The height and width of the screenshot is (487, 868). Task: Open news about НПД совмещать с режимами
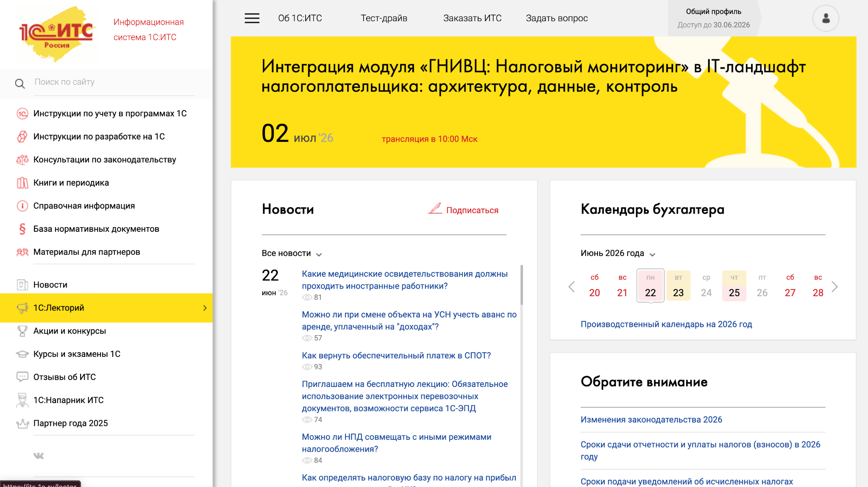(396, 443)
